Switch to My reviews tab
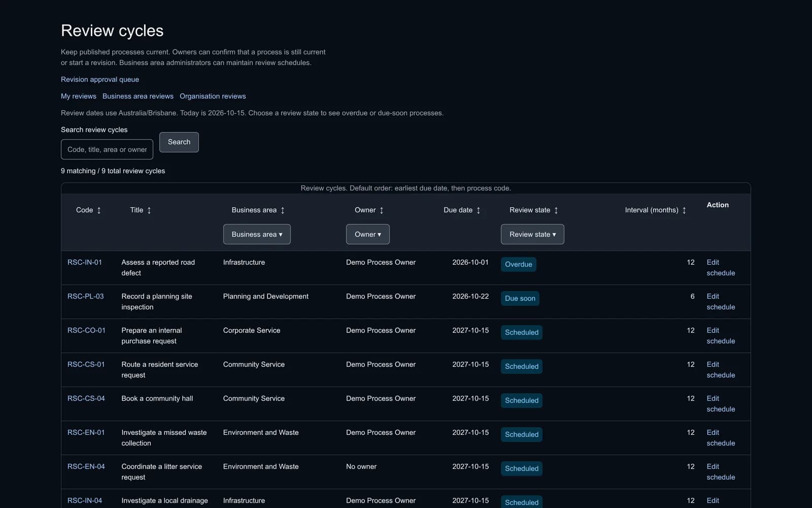This screenshot has height=508, width=812. pos(79,96)
